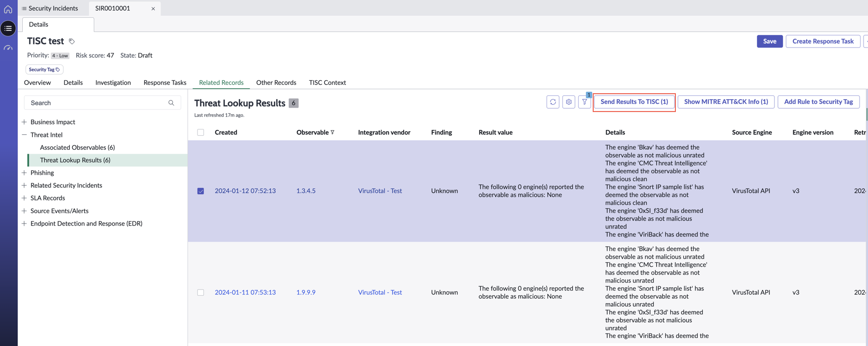This screenshot has height=346, width=868.
Task: Click the Security Tag pill
Action: click(x=44, y=69)
